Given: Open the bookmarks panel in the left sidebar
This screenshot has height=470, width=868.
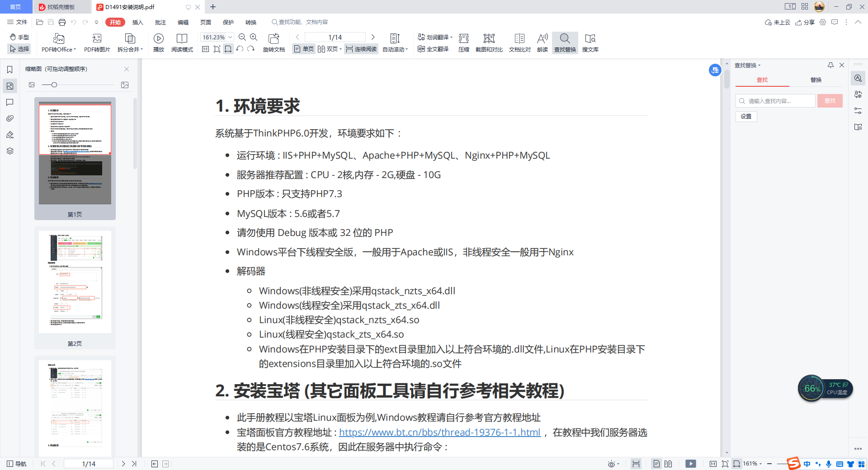Looking at the screenshot, I should point(10,70).
